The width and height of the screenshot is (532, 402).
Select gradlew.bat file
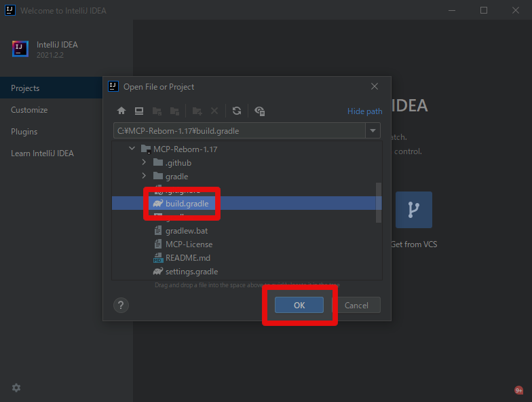tap(247, 231)
